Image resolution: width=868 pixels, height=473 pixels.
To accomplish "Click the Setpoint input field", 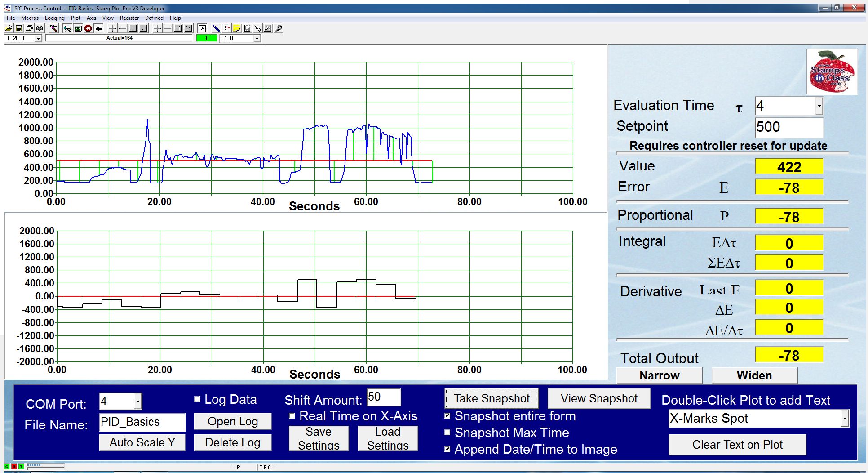I will coord(789,127).
